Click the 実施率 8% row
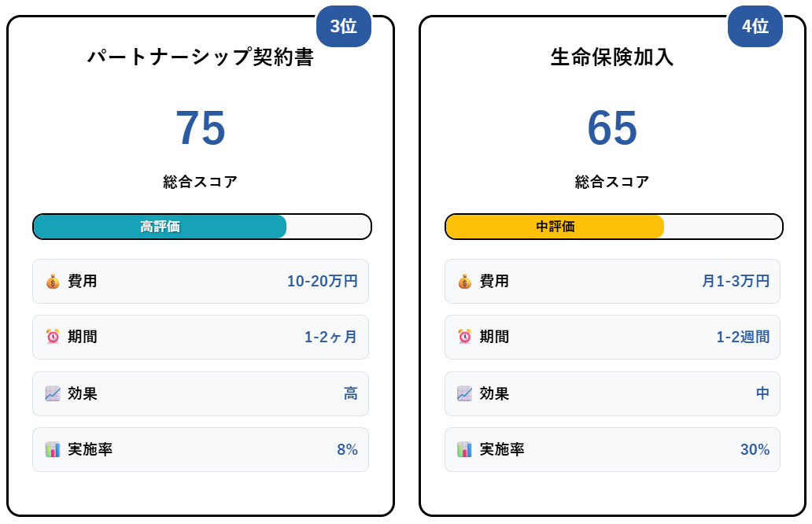This screenshot has width=812, height=524. [x=201, y=449]
